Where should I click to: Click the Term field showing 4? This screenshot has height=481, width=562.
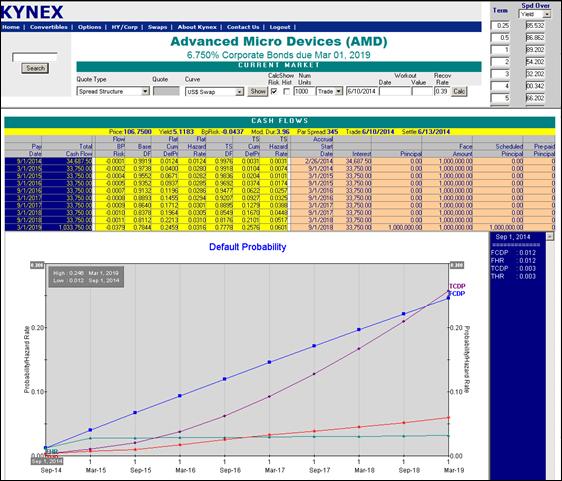(x=500, y=86)
